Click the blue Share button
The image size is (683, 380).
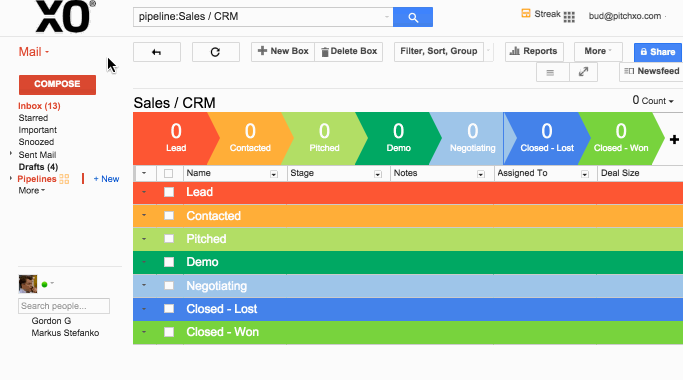(658, 52)
